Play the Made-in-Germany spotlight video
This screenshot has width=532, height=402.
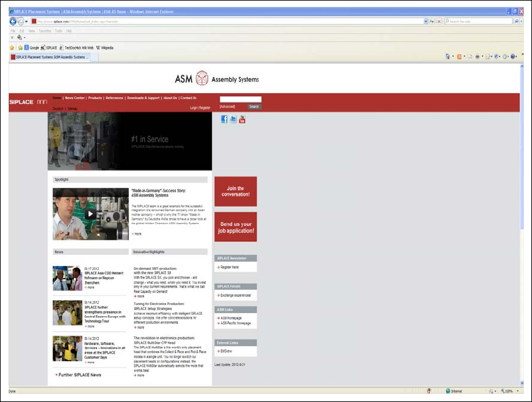pyautogui.click(x=91, y=214)
